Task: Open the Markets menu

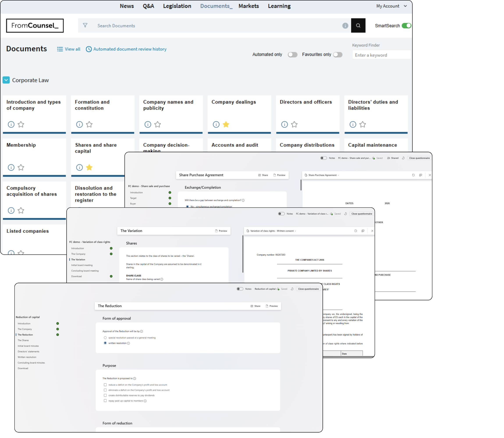Action: pyautogui.click(x=249, y=6)
